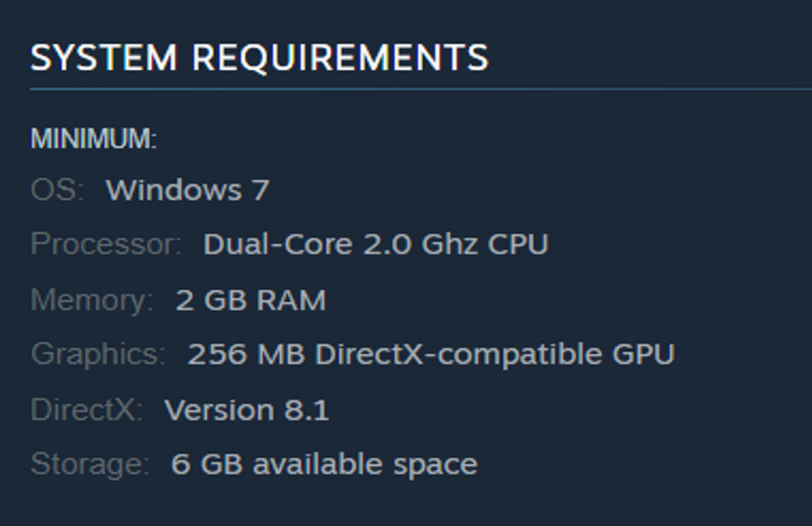Click the word GPU

pyautogui.click(x=644, y=354)
